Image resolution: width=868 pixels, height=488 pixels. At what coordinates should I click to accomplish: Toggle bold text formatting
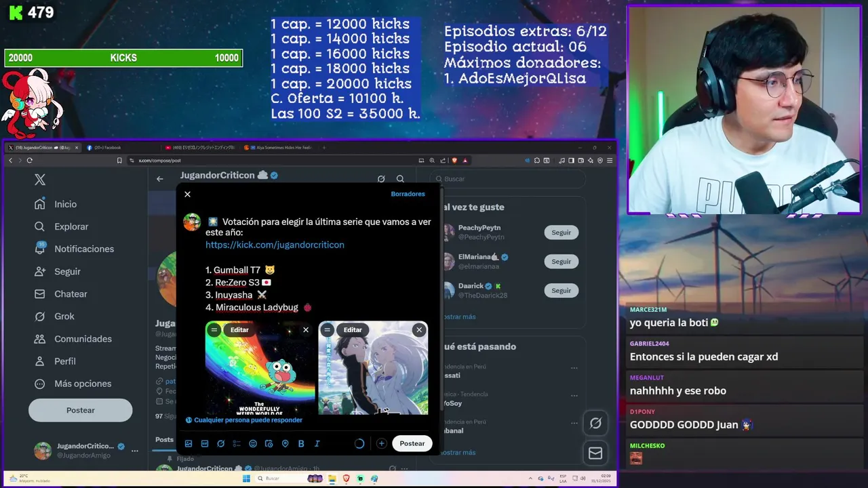[x=301, y=443]
